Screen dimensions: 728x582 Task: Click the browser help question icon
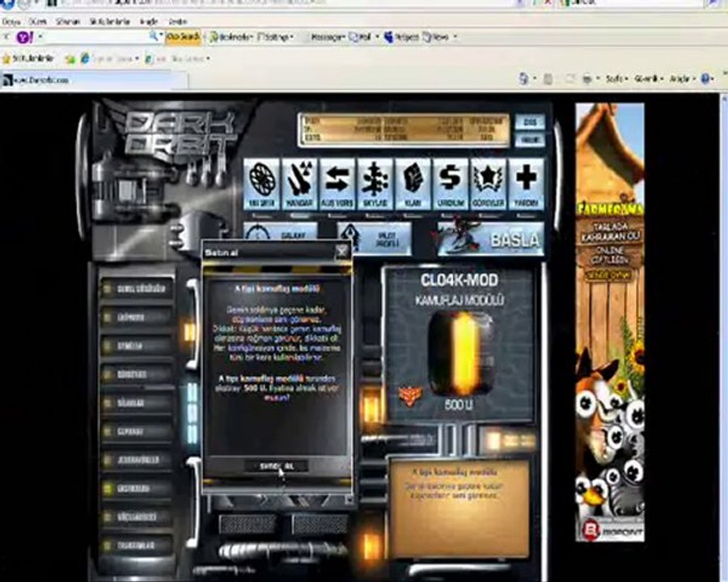707,79
